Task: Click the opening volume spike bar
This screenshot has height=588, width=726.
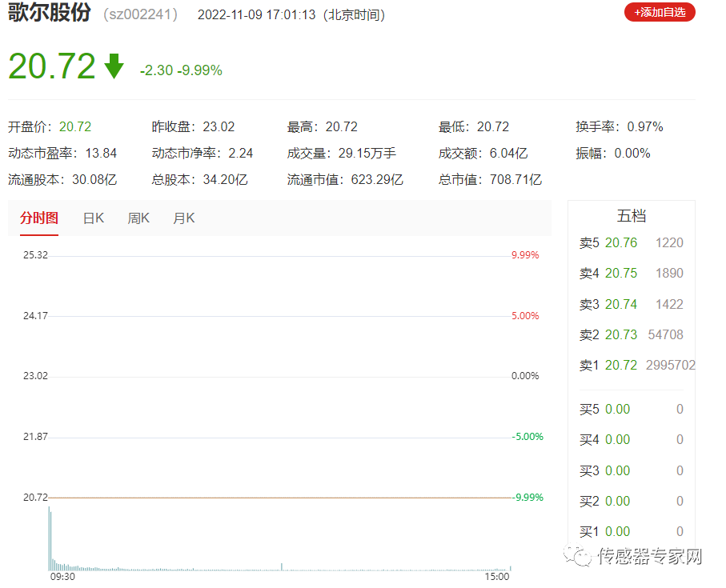Action: point(49,539)
